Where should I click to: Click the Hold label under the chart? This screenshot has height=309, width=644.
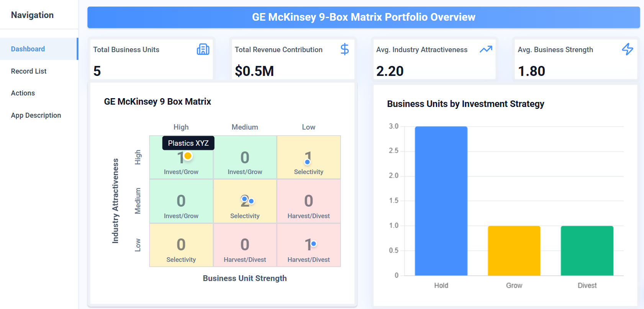pos(441,286)
